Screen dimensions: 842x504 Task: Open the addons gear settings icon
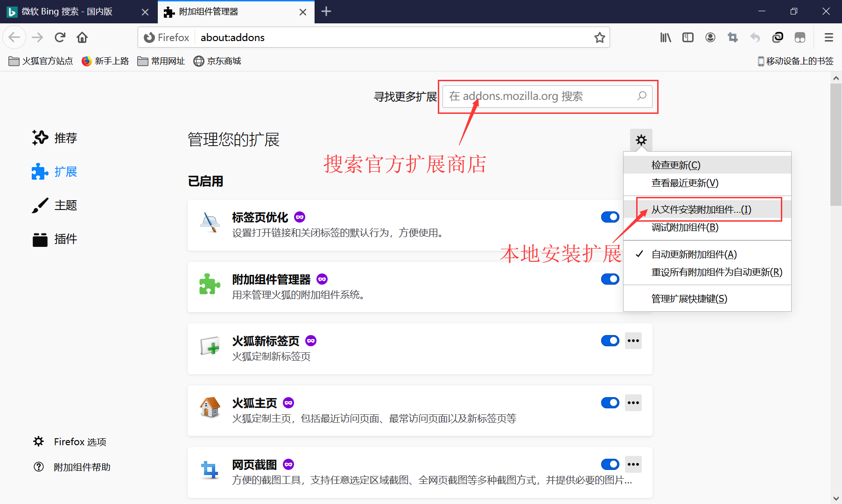[x=641, y=140]
